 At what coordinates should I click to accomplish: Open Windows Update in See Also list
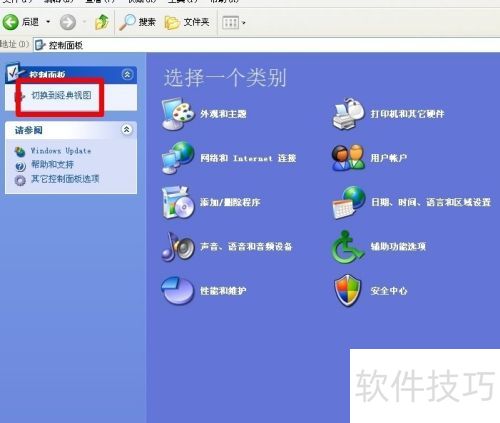(61, 151)
